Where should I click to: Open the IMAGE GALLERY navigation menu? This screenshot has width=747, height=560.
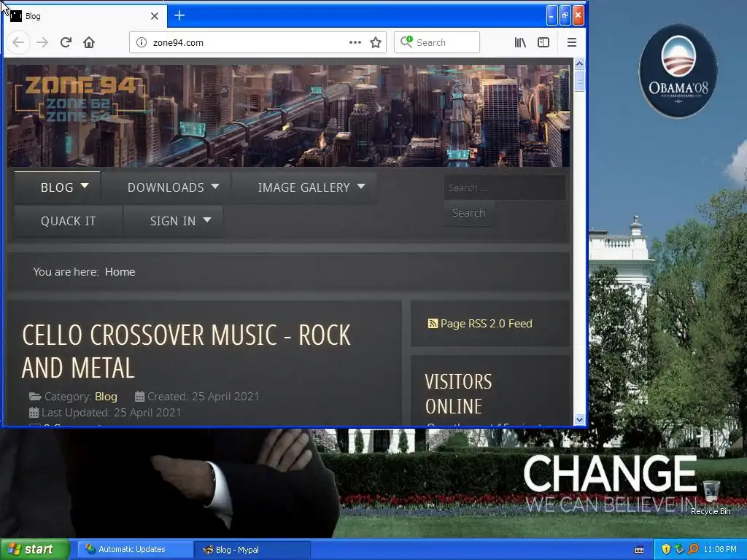(304, 187)
